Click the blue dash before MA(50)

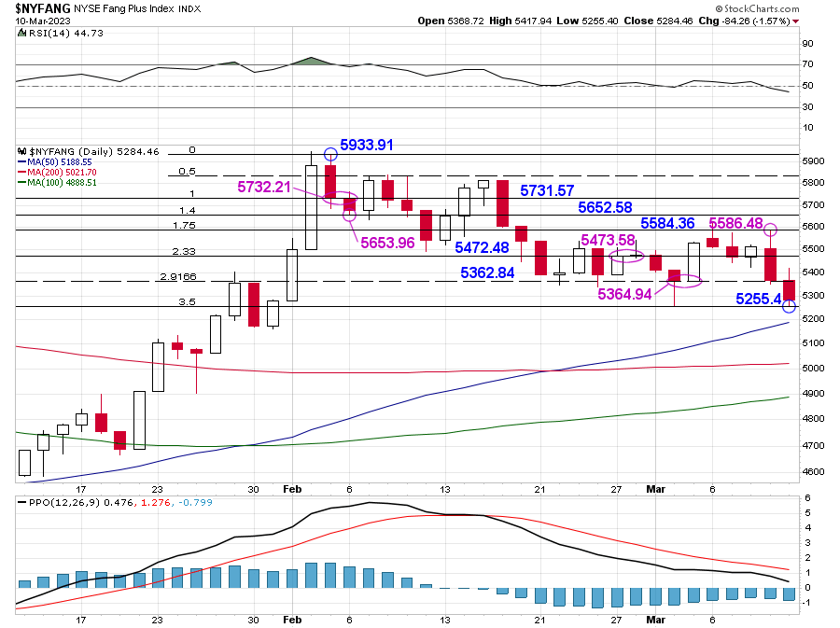[22, 162]
